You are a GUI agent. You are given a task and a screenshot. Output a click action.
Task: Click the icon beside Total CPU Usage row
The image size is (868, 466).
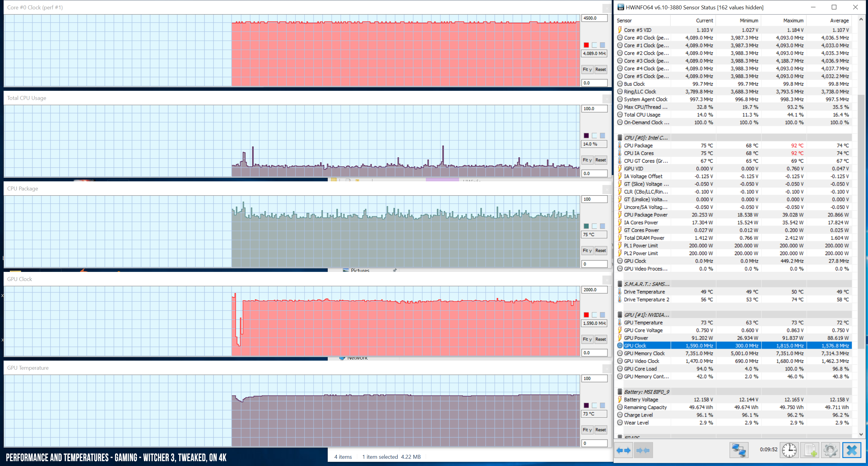coord(620,115)
